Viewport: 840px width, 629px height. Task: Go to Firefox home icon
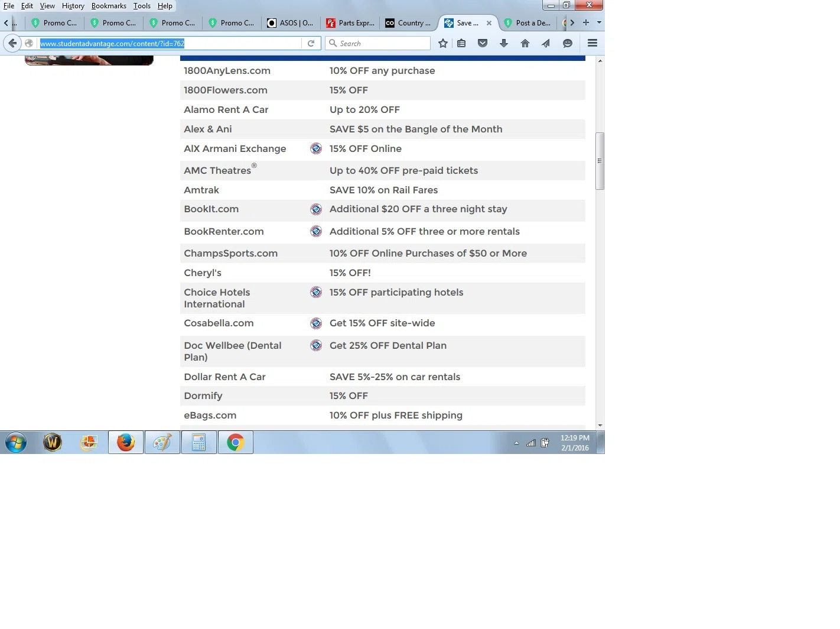pyautogui.click(x=525, y=43)
